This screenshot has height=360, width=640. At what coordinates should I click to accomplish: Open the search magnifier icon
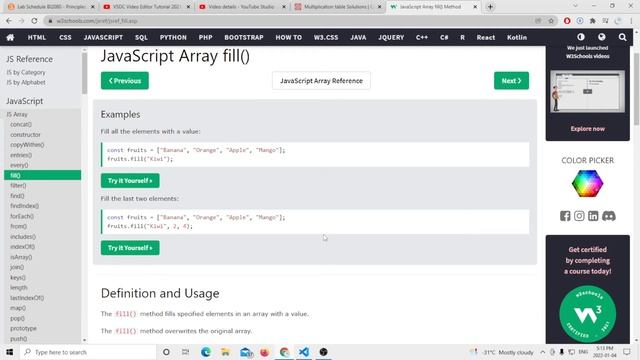pyautogui.click(x=622, y=37)
